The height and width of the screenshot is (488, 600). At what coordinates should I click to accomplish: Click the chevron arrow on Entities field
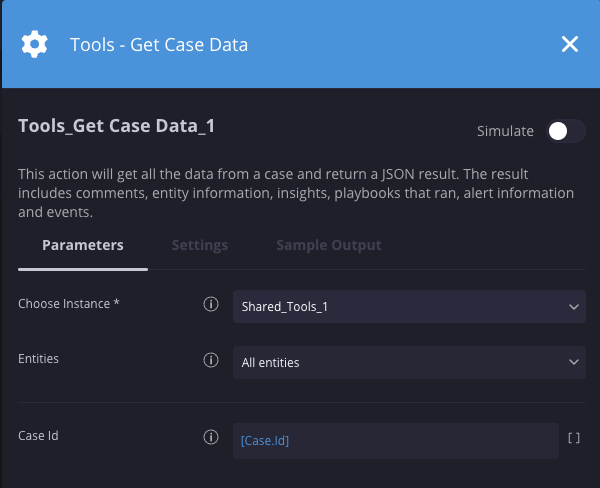[573, 362]
